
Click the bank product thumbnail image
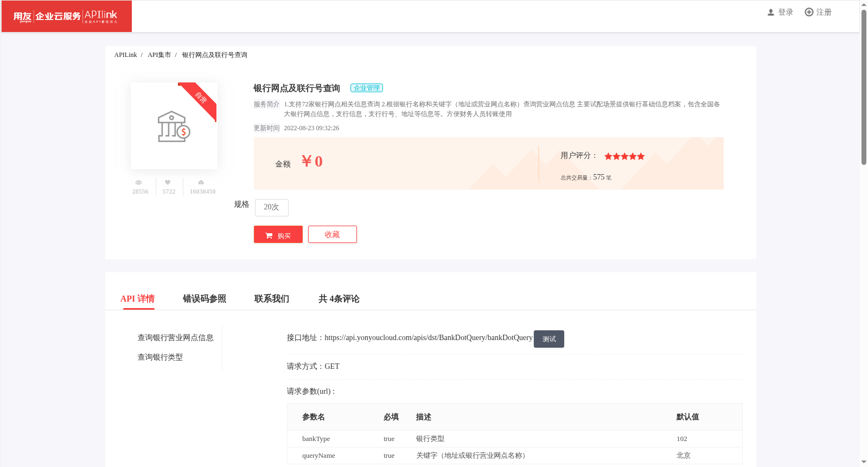pyautogui.click(x=174, y=126)
